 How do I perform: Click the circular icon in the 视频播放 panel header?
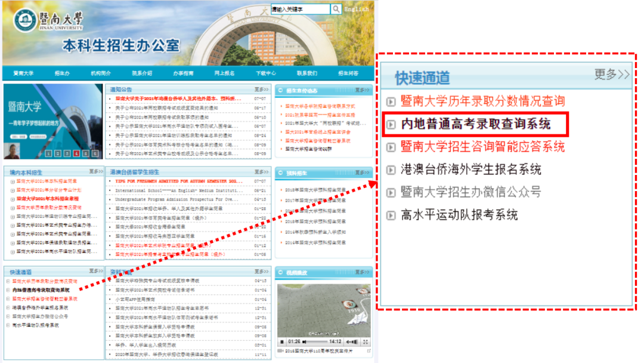[281, 272]
